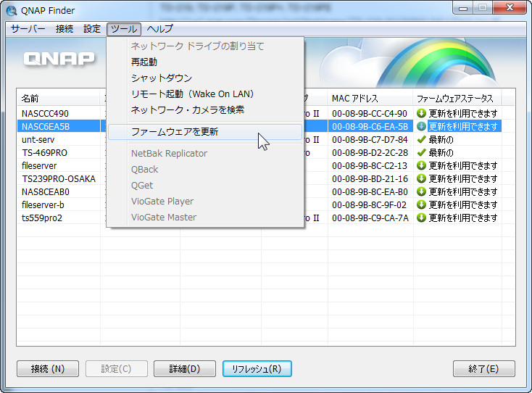This screenshot has height=393, width=532.
Task: Click MAC address 00-08-9B-8C-EA-B0
Action: (x=370, y=191)
